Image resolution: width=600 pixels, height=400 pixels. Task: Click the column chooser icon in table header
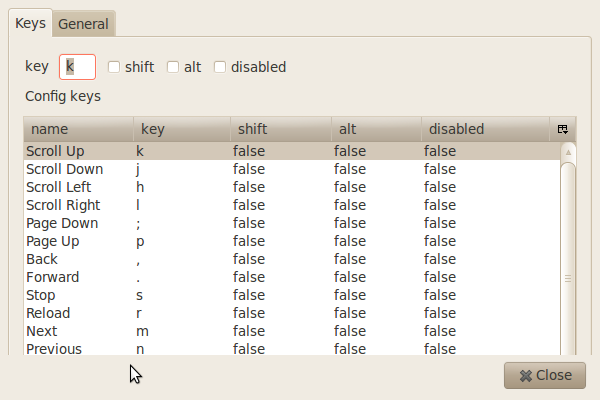tap(563, 129)
